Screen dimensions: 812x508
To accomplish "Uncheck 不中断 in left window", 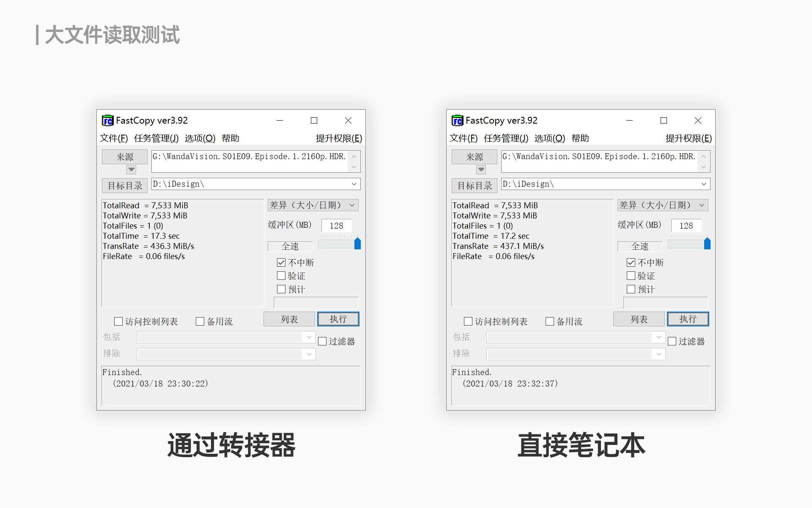I will tap(281, 262).
